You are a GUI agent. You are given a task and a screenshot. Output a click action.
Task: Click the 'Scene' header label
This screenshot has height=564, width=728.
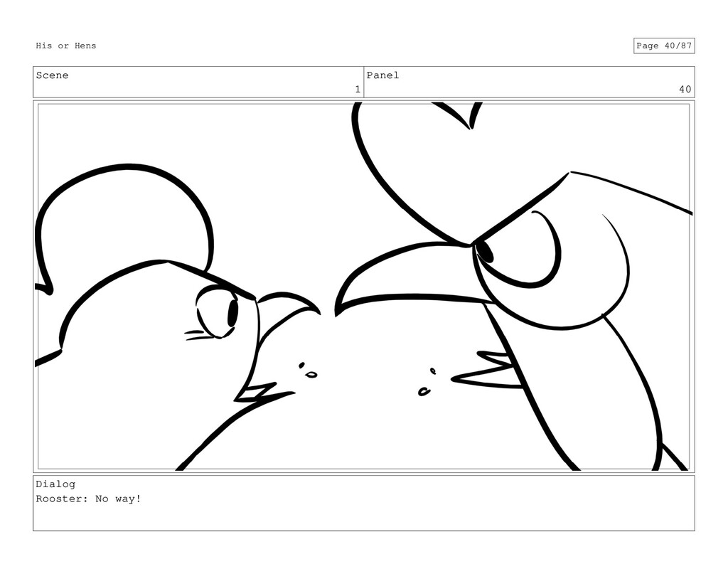52,75
